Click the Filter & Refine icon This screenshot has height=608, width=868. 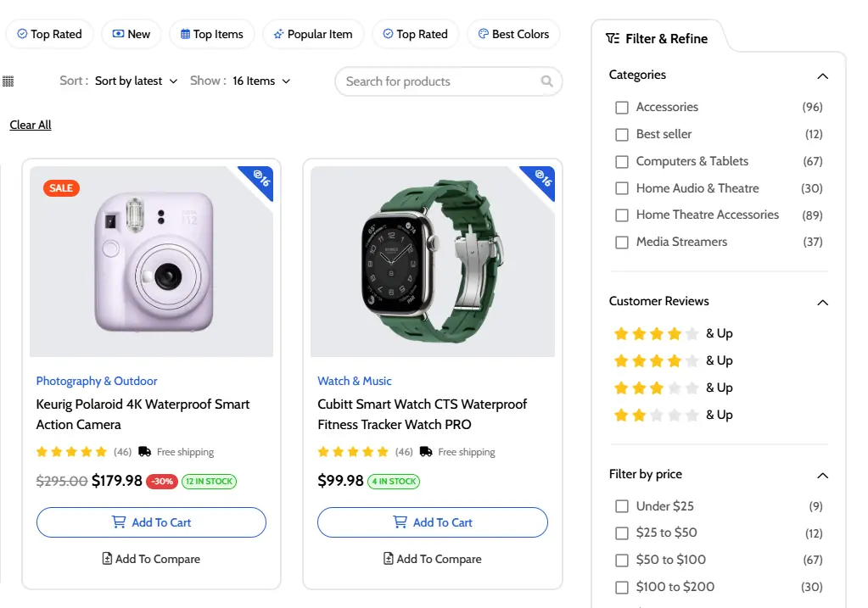pos(613,38)
